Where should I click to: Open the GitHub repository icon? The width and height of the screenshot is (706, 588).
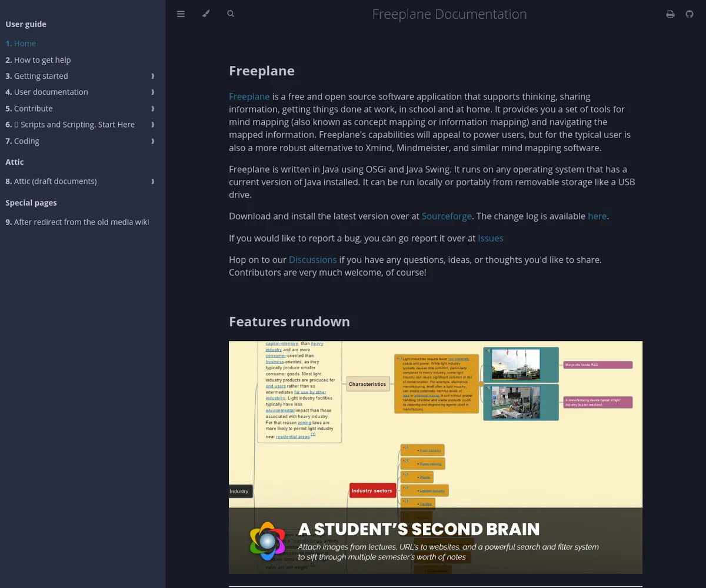point(690,14)
